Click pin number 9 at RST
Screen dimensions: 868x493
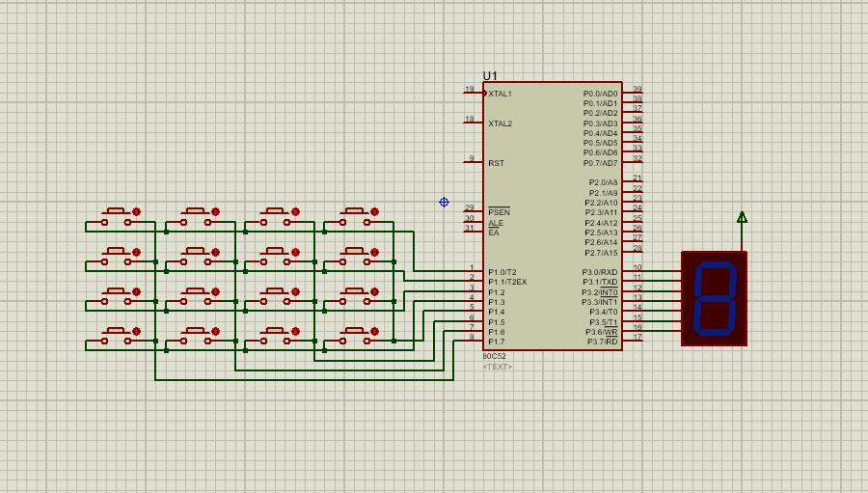[472, 158]
